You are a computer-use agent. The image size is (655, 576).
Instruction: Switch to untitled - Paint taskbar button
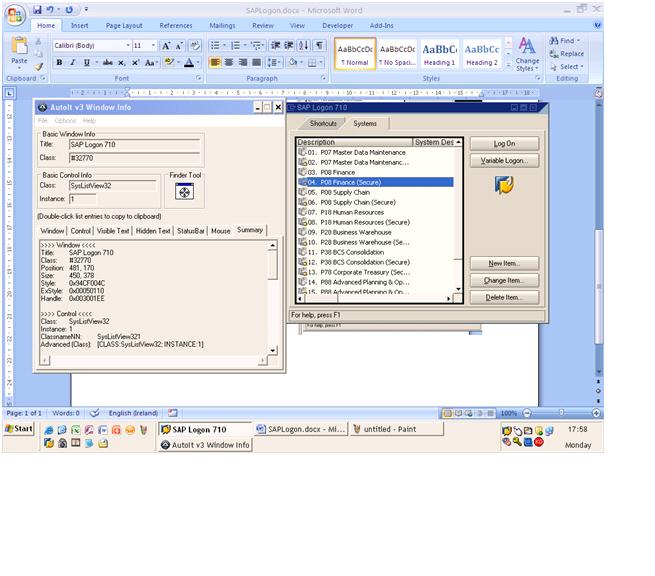click(x=396, y=429)
